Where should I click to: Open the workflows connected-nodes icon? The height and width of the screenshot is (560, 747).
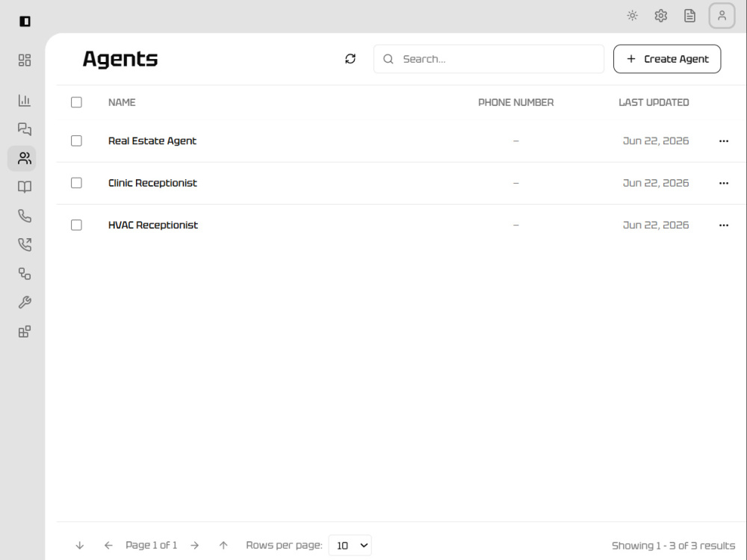click(x=25, y=274)
